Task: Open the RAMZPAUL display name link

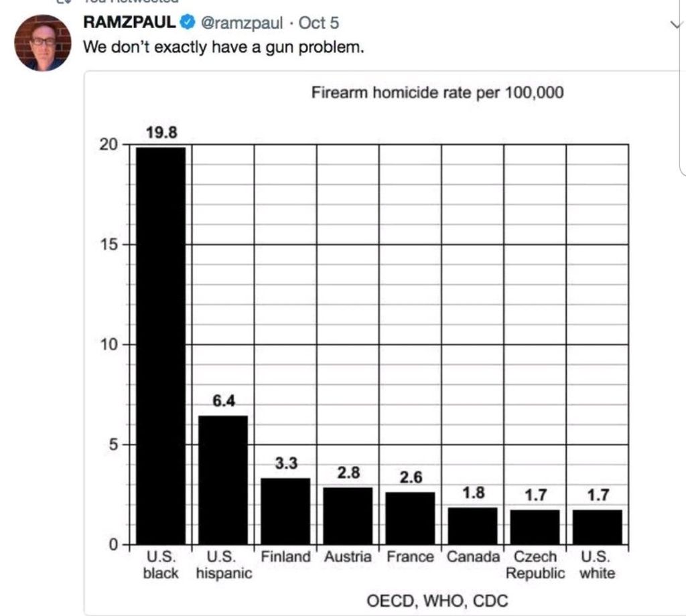Action: coord(129,23)
